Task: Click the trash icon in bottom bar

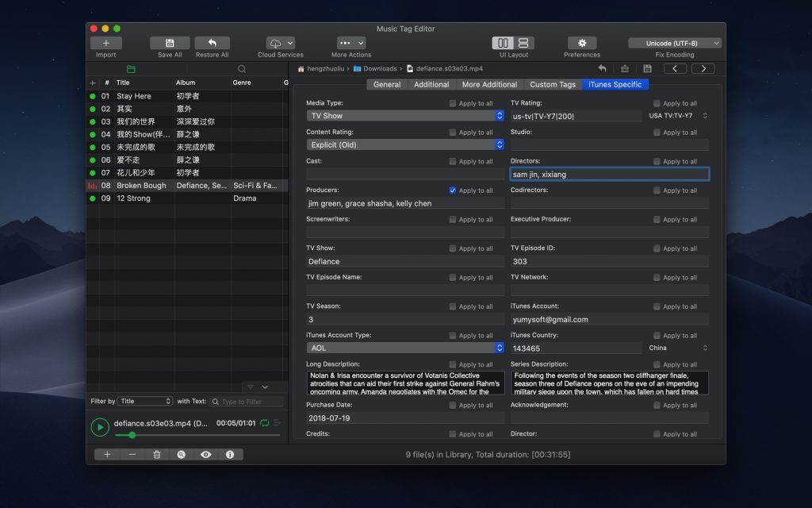Action: click(x=157, y=455)
